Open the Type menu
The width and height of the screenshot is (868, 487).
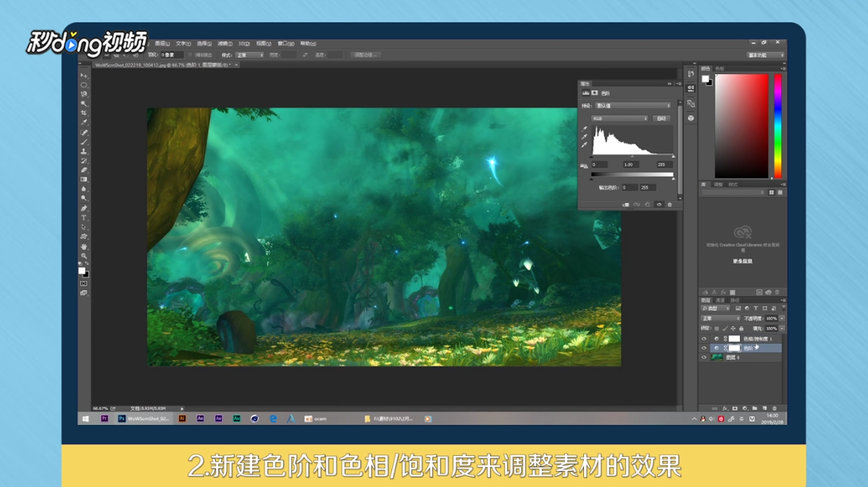(x=183, y=43)
